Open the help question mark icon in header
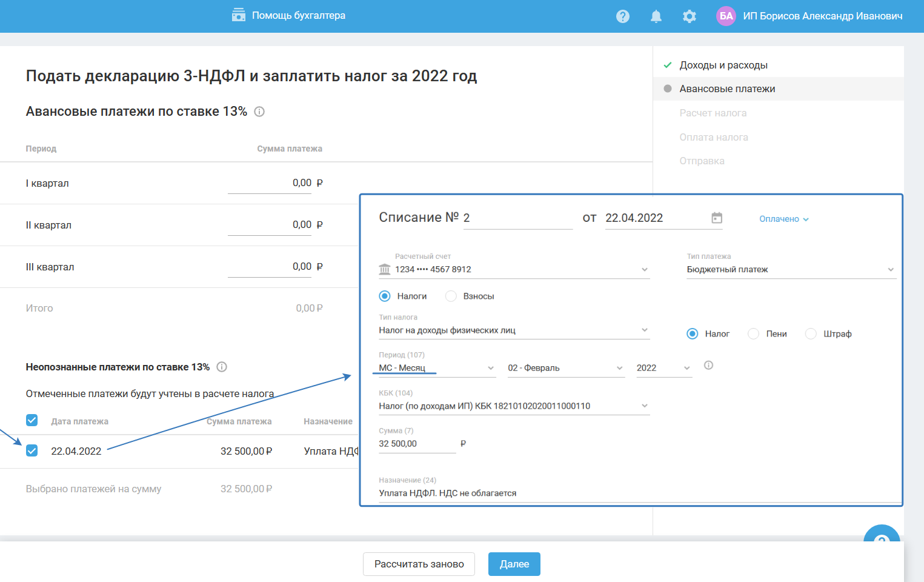 click(623, 16)
